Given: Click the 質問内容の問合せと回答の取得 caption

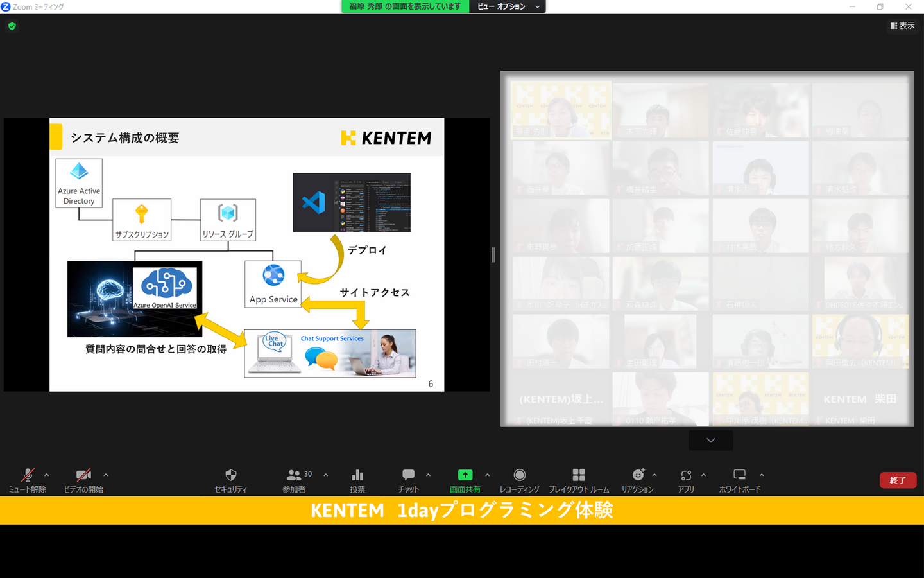Looking at the screenshot, I should tap(156, 349).
